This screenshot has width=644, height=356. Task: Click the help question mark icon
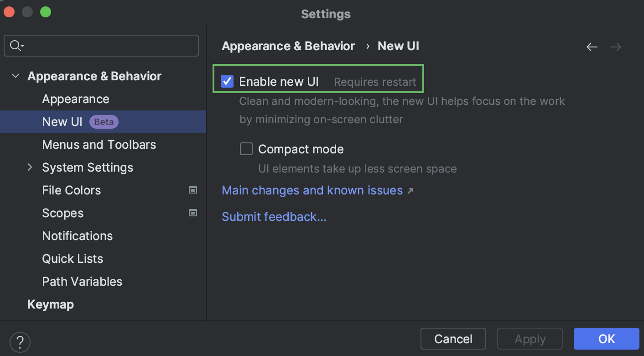coord(20,341)
